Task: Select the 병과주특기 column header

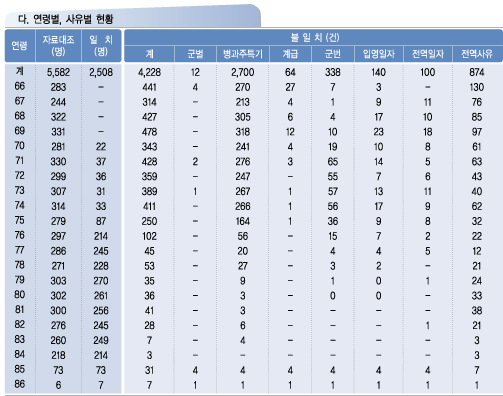Action: pyautogui.click(x=243, y=54)
